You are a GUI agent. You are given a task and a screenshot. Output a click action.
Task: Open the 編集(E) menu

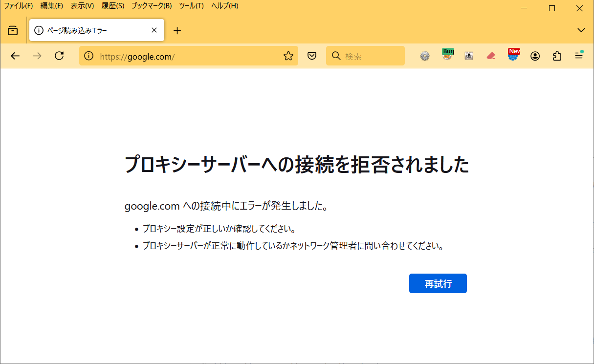51,6
